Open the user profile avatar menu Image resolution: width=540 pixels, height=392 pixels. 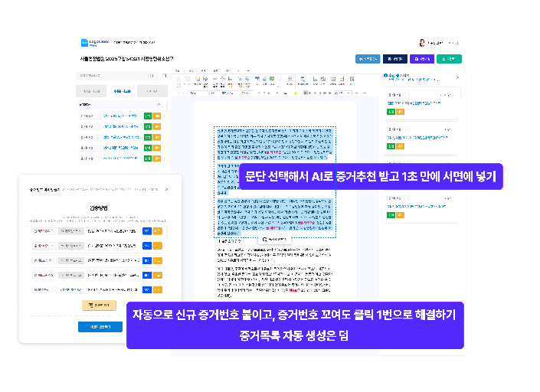tap(422, 43)
